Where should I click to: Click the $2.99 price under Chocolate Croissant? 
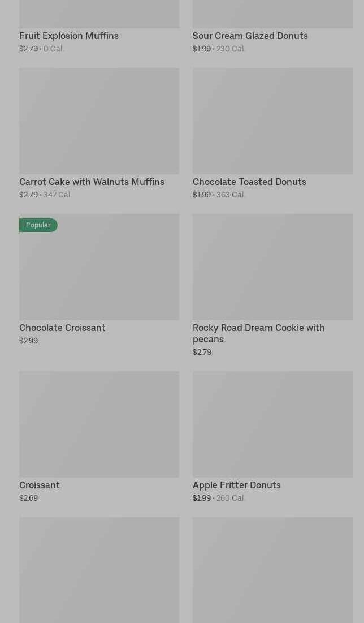click(28, 341)
